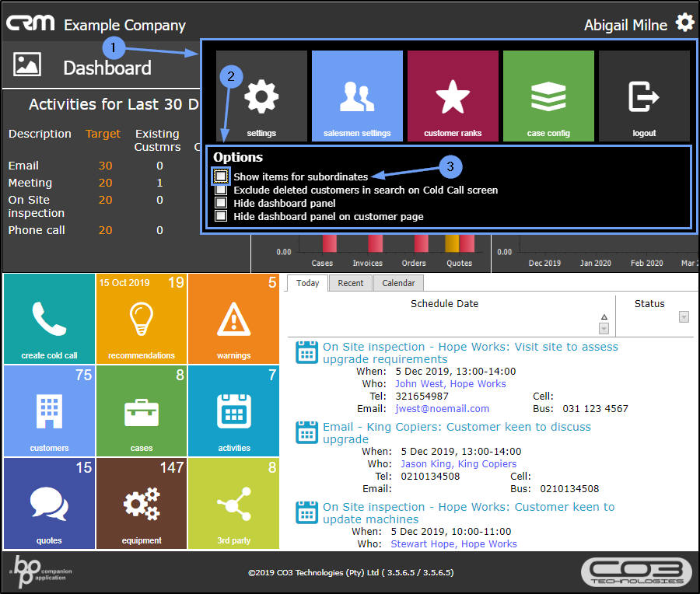Check Exclude deleted customers in search option
Image resolution: width=700 pixels, height=594 pixels.
221,190
